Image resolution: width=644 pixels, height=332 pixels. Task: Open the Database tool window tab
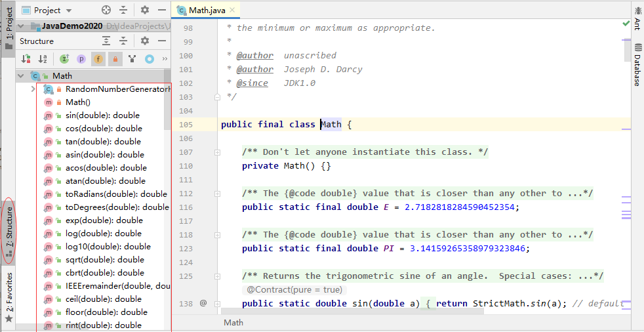tap(637, 64)
